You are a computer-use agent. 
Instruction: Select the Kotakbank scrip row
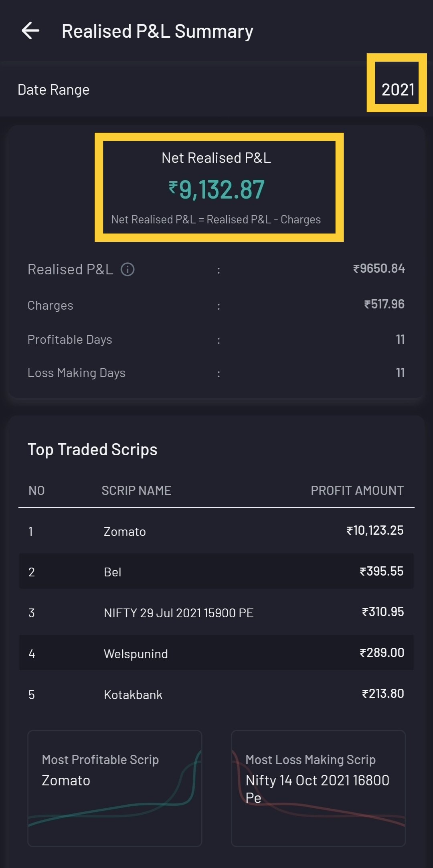[216, 694]
